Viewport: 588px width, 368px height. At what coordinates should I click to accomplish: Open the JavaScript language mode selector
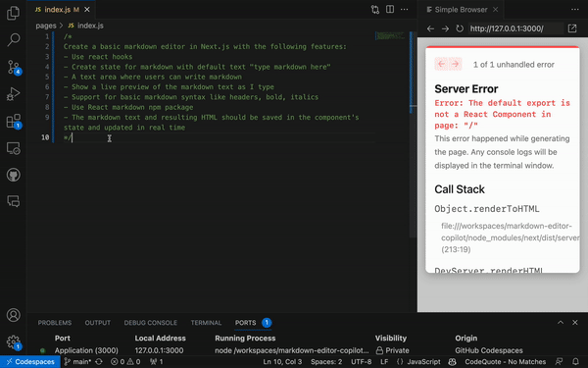423,362
